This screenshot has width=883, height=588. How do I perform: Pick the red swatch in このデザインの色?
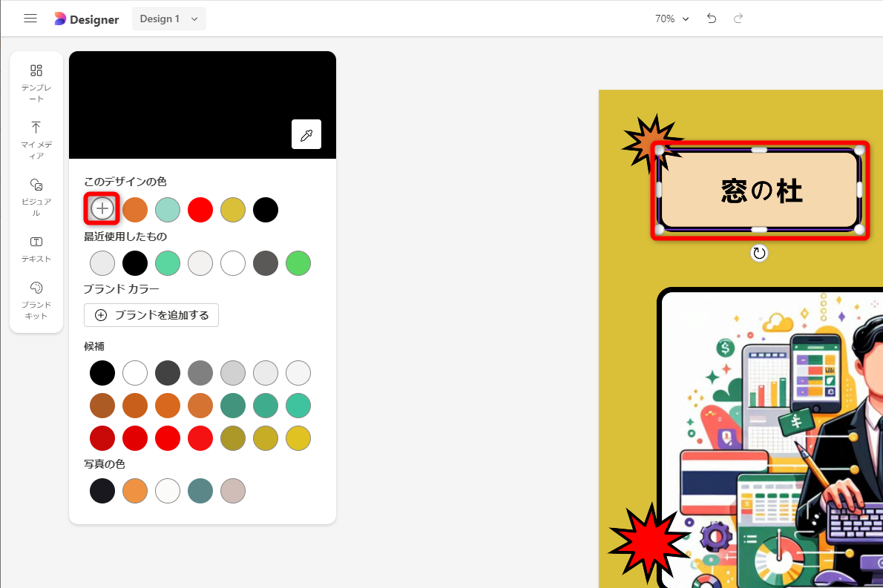pos(200,210)
